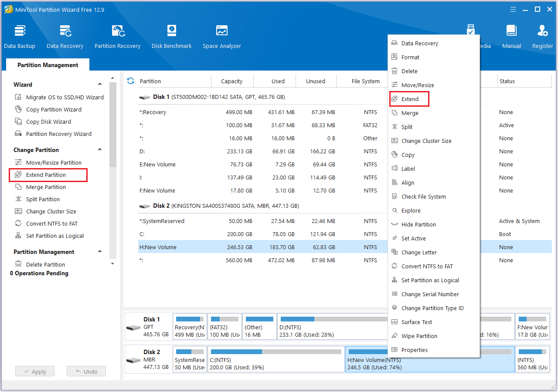
Task: Pick Surface Test from the context menu
Action: (434, 322)
